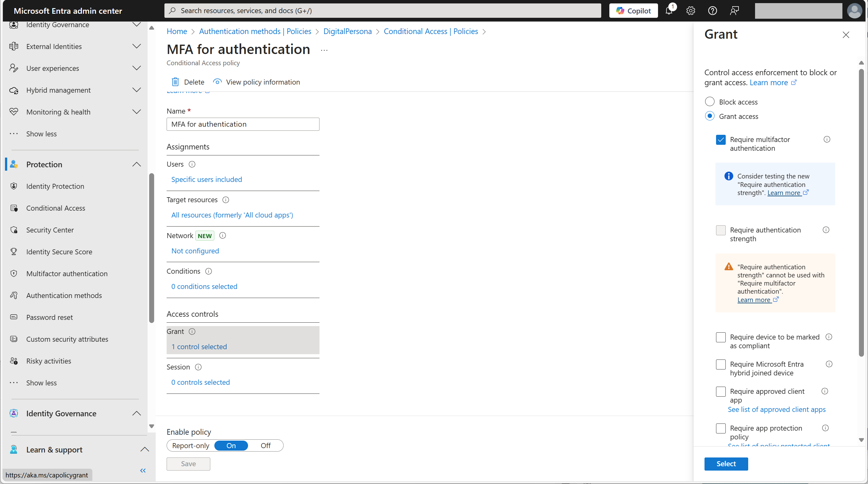Click the info icon beside Grant heading

(192, 331)
